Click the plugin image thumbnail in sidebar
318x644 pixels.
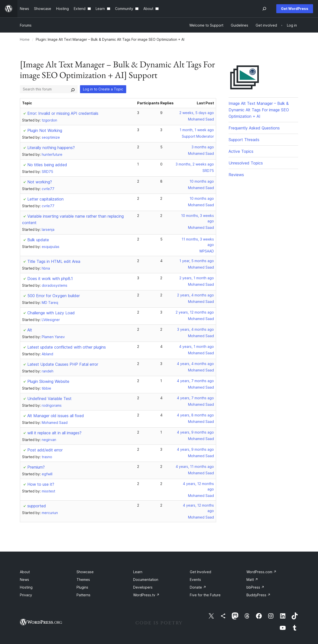[244, 77]
